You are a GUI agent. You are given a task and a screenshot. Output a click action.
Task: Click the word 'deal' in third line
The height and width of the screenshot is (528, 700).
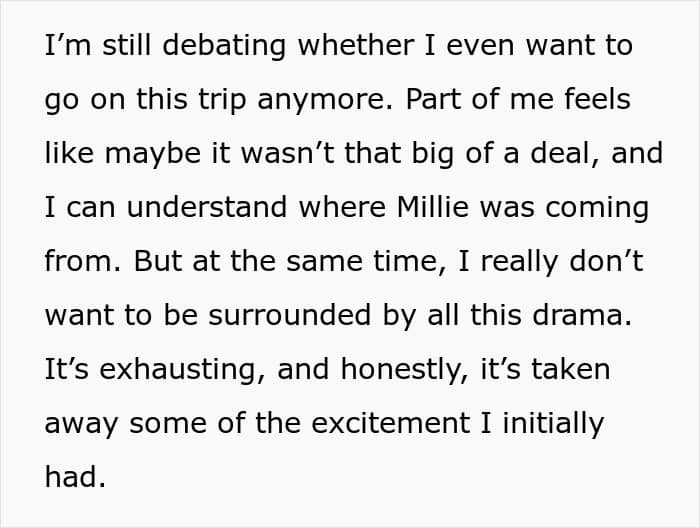[560, 153]
